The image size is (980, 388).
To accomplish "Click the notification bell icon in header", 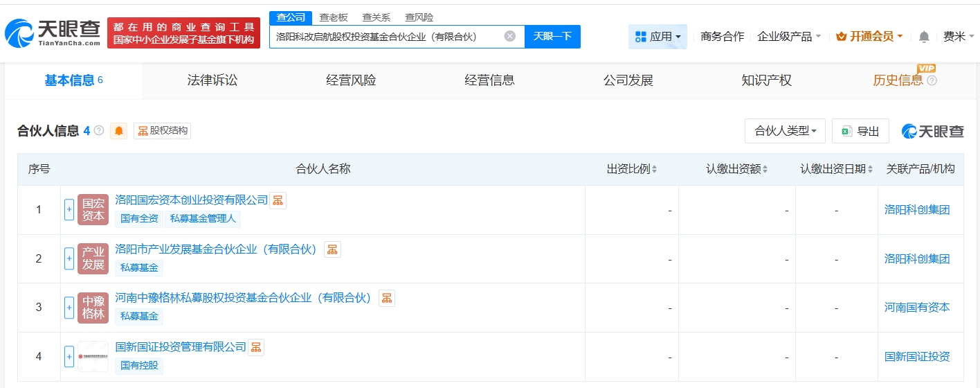I will coord(924,37).
